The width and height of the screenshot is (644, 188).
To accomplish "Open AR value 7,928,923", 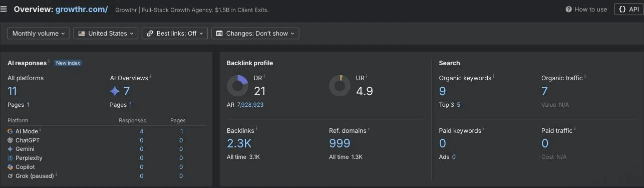I will [250, 105].
